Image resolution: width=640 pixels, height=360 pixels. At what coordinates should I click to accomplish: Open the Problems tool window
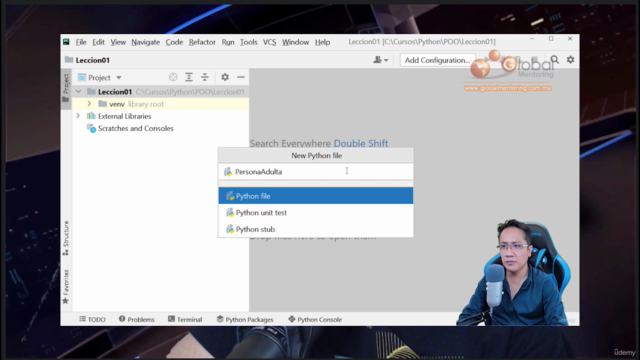[137, 319]
